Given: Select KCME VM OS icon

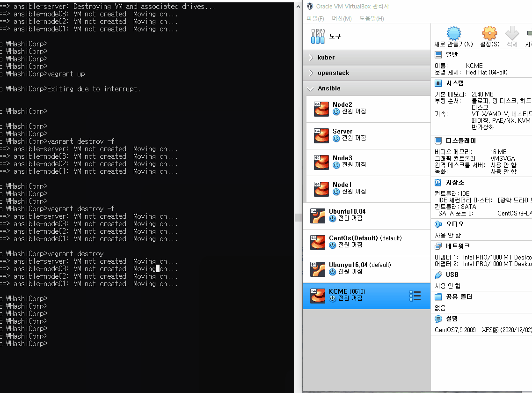Looking at the screenshot, I should (318, 296).
